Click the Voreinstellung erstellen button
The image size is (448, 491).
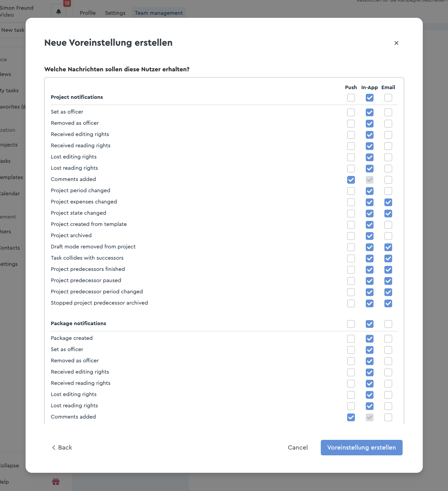click(362, 448)
